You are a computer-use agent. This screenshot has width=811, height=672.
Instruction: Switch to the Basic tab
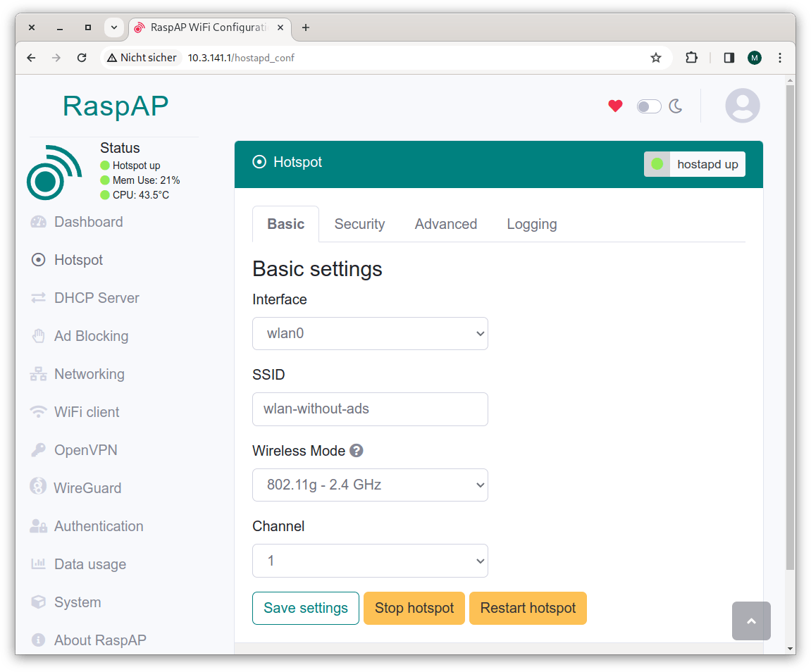pos(285,224)
